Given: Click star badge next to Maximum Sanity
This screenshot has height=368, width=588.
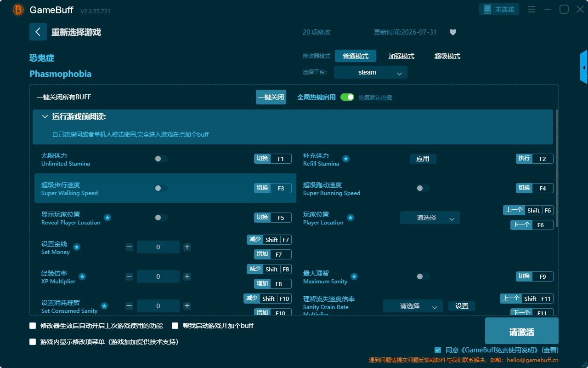Looking at the screenshot, I should point(354,276).
